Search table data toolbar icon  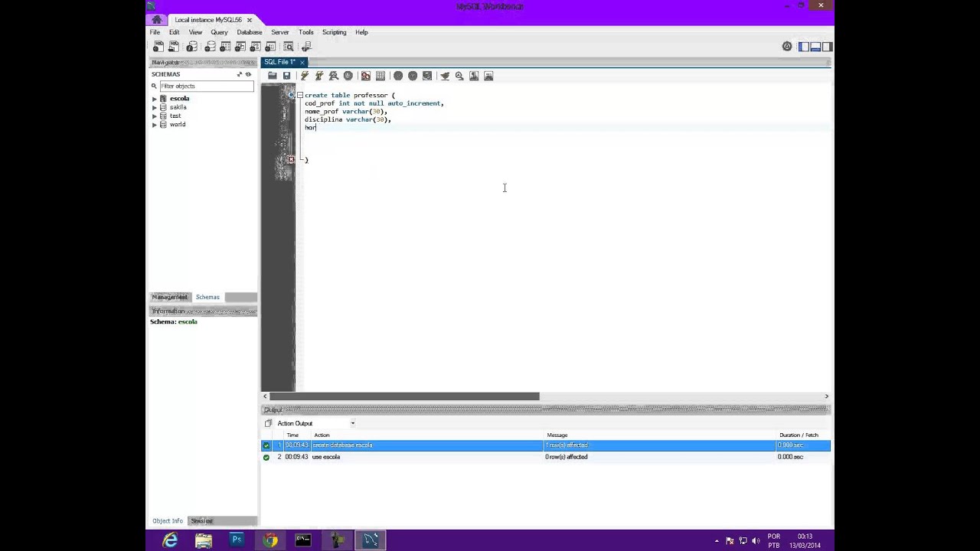(289, 47)
